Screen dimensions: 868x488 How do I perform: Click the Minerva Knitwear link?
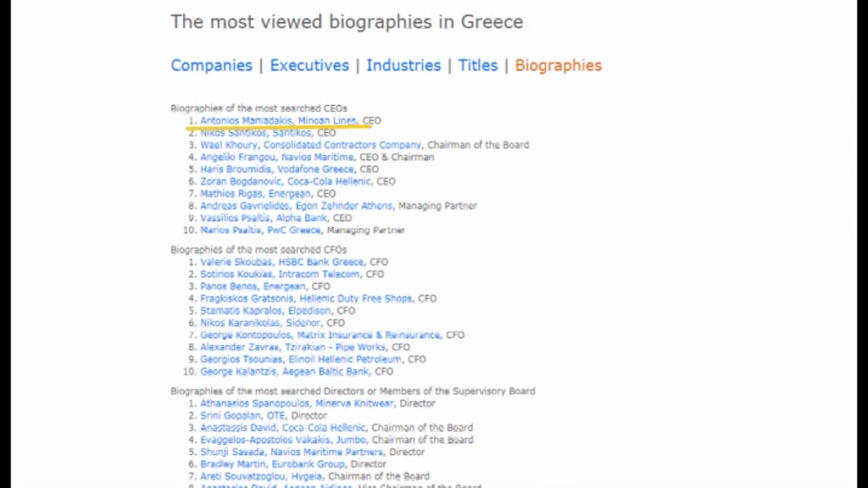click(354, 404)
